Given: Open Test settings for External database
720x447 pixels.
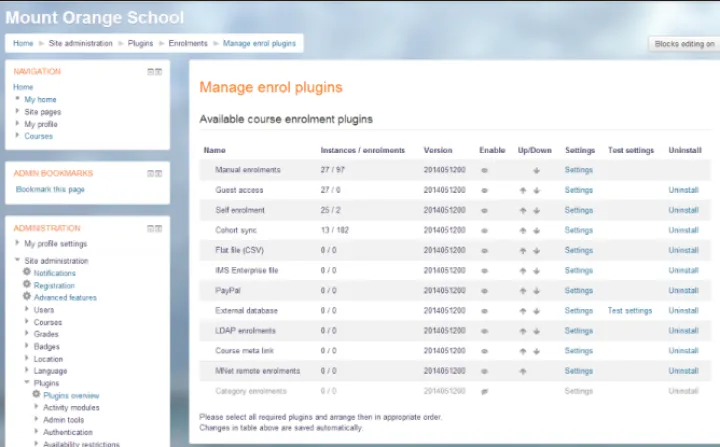Looking at the screenshot, I should click(x=630, y=311).
